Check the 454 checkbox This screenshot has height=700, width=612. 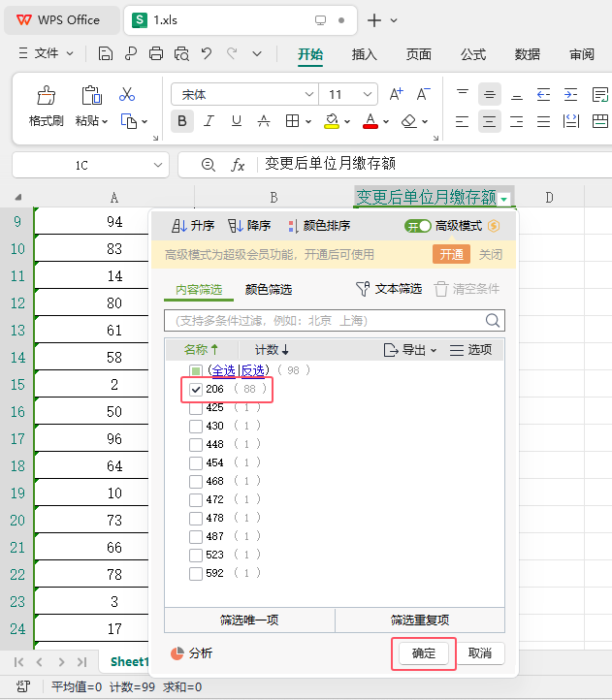tap(196, 462)
